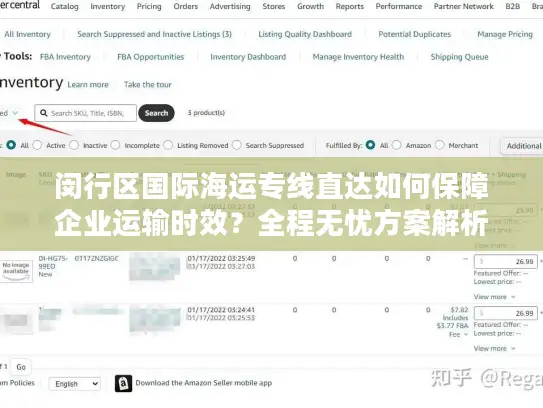Open the English language dropdown
Viewport: 543px width, 408px height.
click(75, 384)
